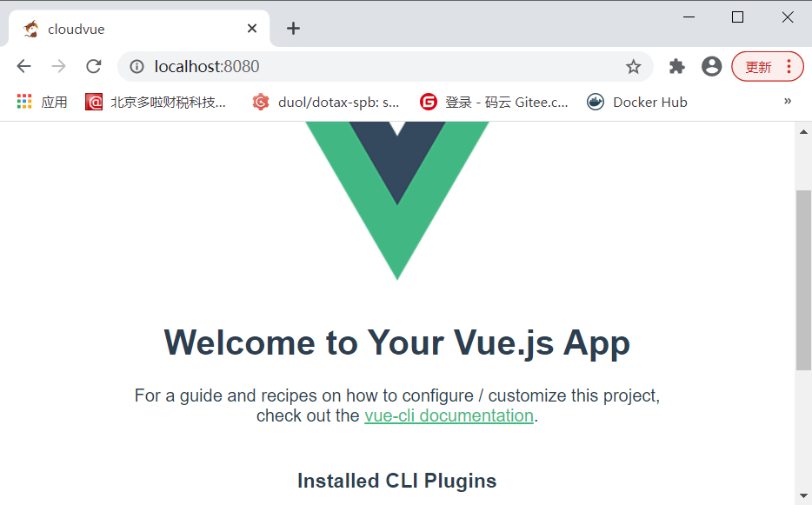The image size is (812, 505).
Task: Open the vue-cli documentation link
Action: [449, 416]
